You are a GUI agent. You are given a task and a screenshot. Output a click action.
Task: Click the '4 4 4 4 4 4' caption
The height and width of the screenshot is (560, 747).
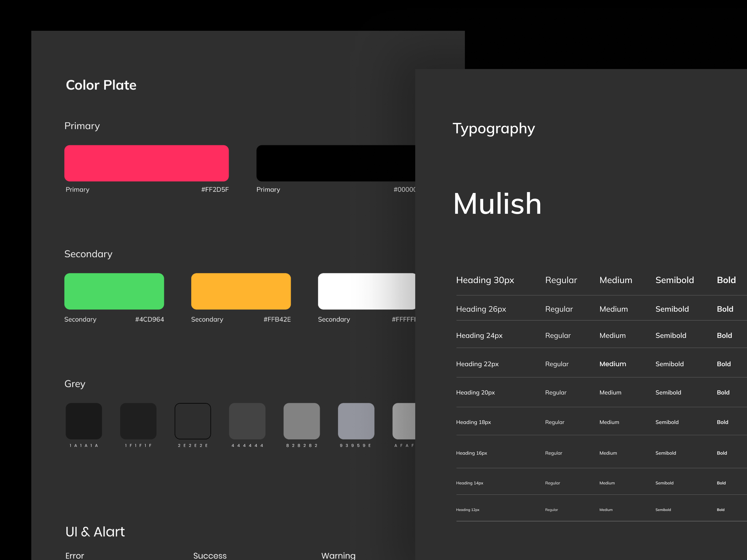point(247,446)
